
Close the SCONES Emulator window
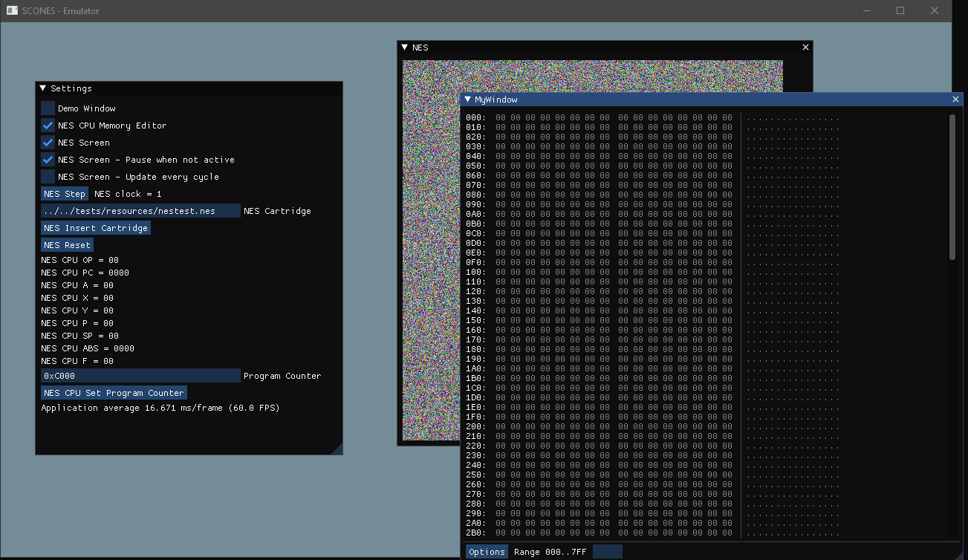[x=935, y=11]
